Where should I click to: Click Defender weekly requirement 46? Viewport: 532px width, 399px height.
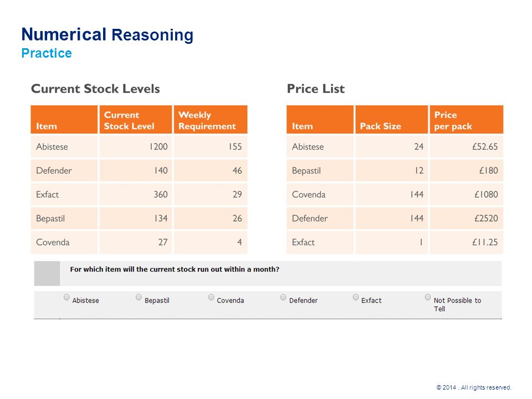pyautogui.click(x=211, y=170)
